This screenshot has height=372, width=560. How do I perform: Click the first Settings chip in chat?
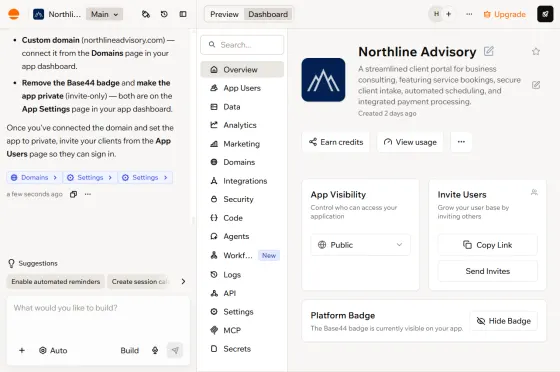tap(90, 177)
